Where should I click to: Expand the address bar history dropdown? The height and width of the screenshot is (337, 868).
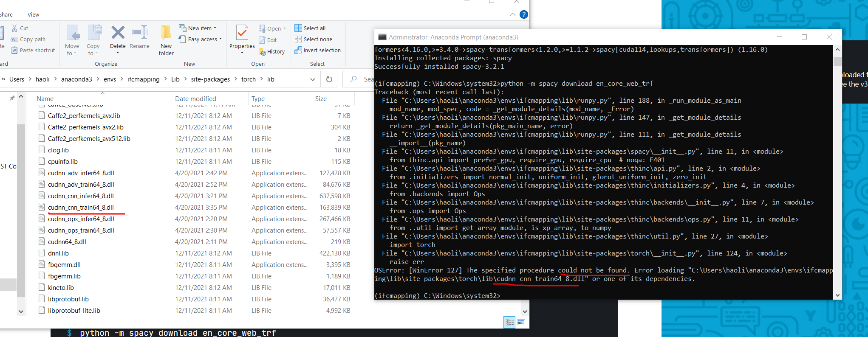coord(313,79)
